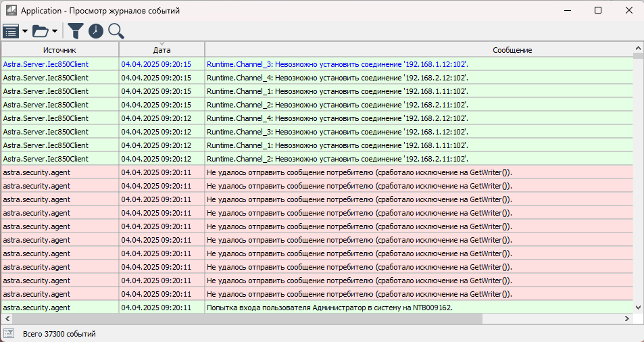
Task: Click the horizontal scrollbar right arrow
Action: point(628,318)
